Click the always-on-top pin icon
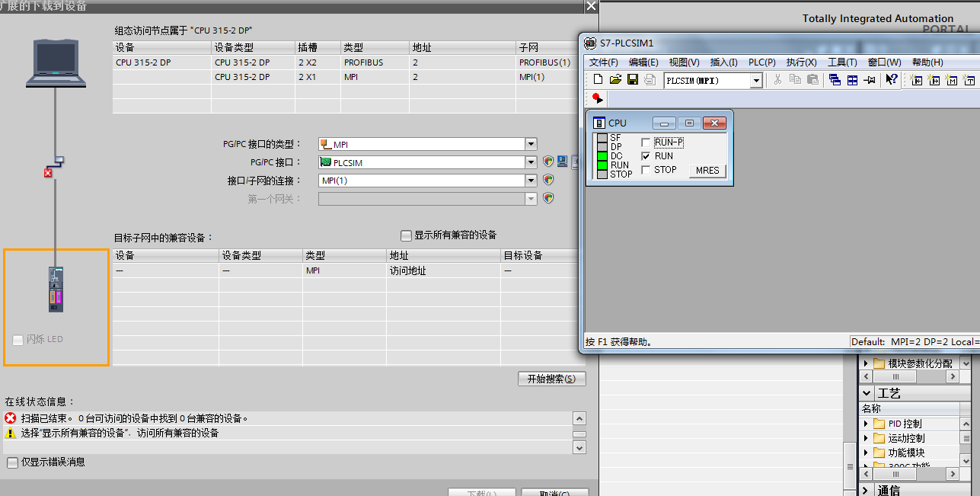 click(869, 80)
